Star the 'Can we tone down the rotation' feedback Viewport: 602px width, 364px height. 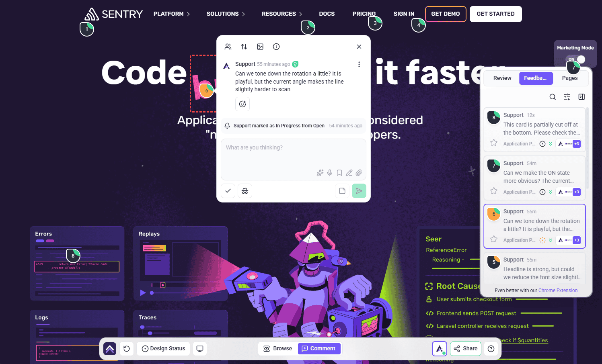[x=494, y=239]
